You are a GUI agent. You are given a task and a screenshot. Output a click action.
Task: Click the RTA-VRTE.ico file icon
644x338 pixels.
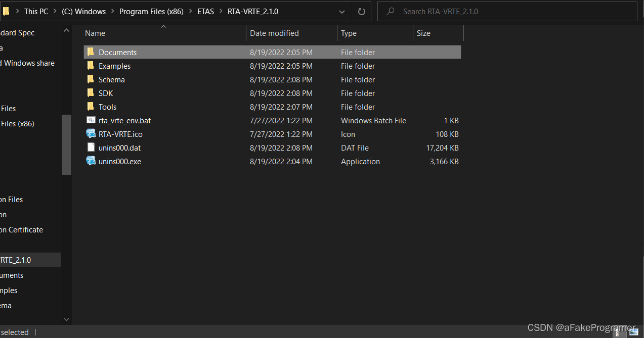[91, 134]
